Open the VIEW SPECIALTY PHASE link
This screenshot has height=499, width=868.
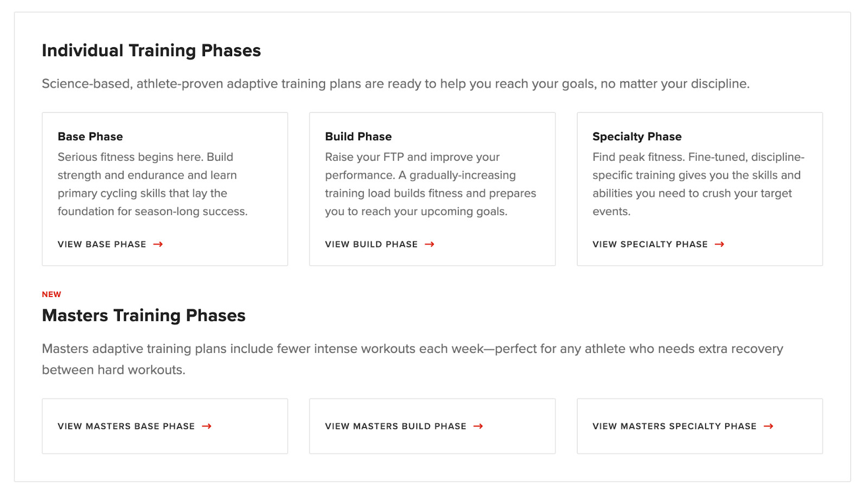pyautogui.click(x=649, y=244)
